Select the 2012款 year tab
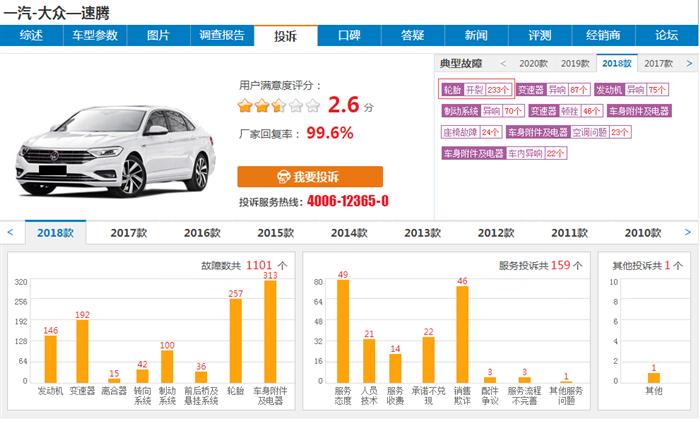 496,232
